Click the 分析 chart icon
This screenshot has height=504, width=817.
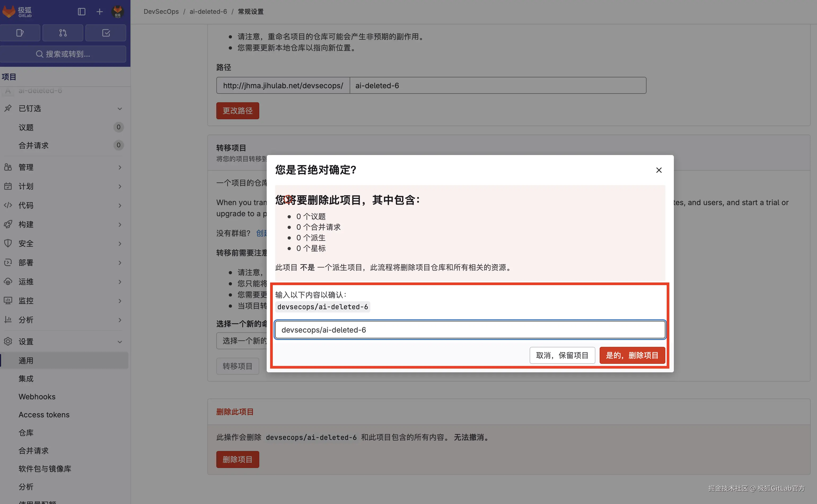(x=8, y=319)
